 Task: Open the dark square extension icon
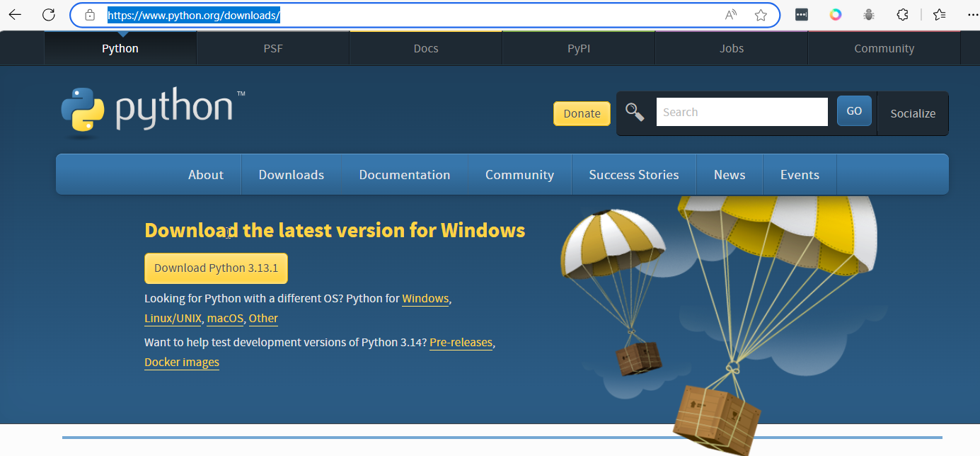click(802, 15)
